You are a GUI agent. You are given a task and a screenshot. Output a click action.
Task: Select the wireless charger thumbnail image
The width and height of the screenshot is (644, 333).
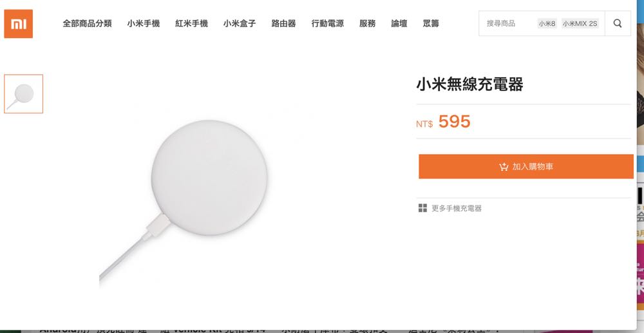click(x=24, y=94)
